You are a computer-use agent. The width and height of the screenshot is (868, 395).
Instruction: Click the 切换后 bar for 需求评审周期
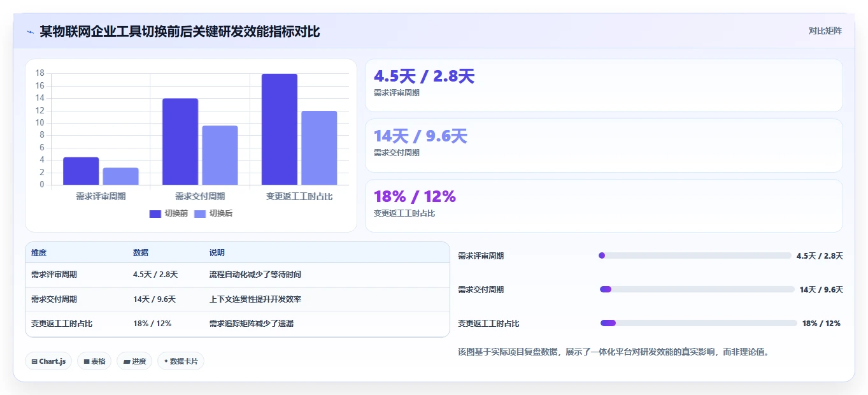(120, 176)
